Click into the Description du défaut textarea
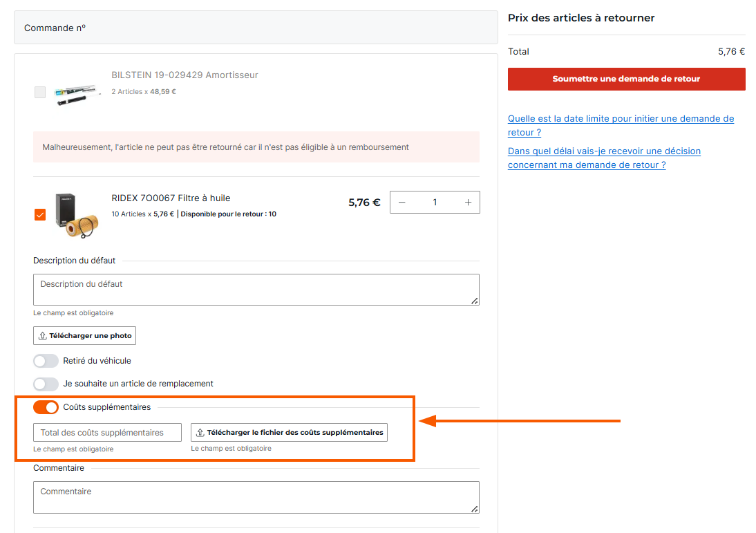Viewport: 756px width, 533px height. coord(256,290)
